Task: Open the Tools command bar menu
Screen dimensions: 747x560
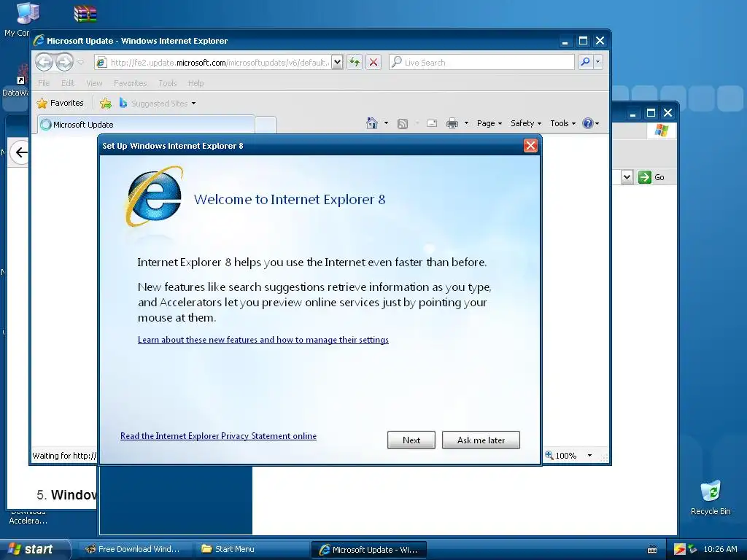Action: point(562,123)
